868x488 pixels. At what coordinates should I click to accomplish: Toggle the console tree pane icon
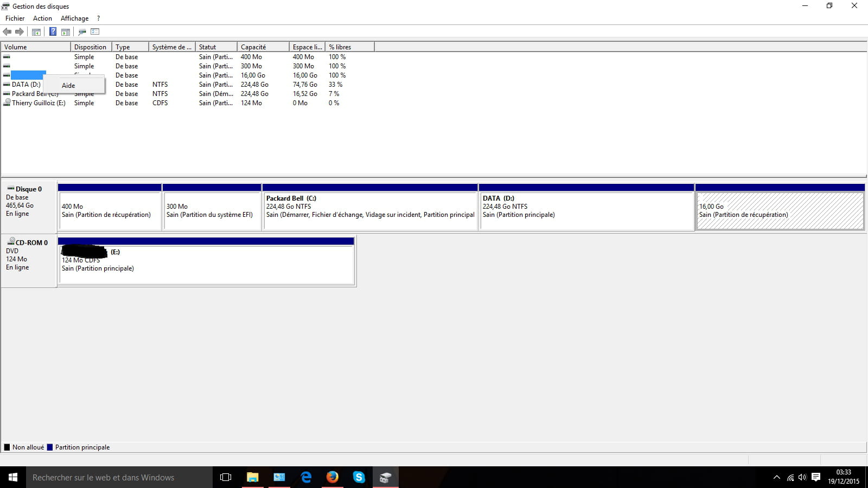(x=36, y=31)
